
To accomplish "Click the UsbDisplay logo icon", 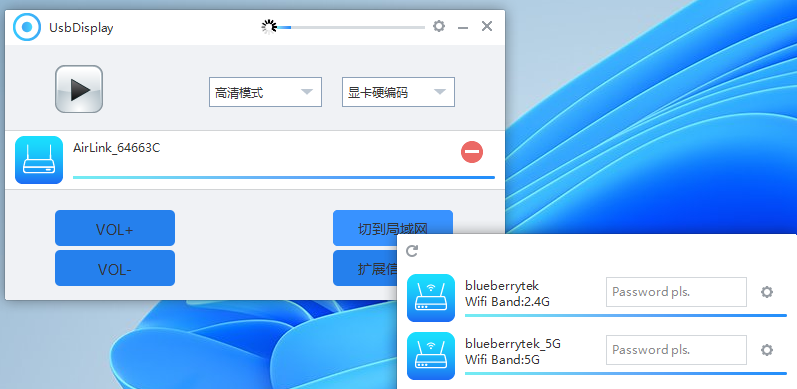I will pyautogui.click(x=27, y=27).
